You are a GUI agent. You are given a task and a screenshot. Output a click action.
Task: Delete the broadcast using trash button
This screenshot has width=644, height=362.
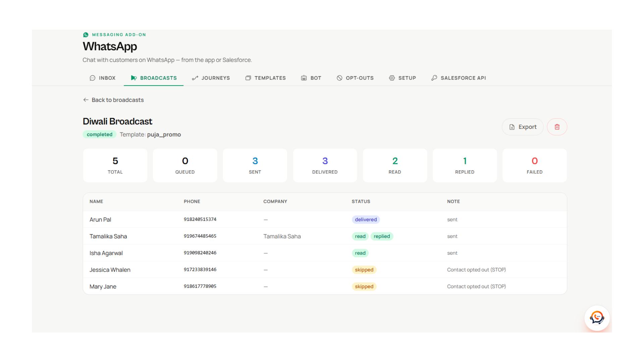point(557,127)
